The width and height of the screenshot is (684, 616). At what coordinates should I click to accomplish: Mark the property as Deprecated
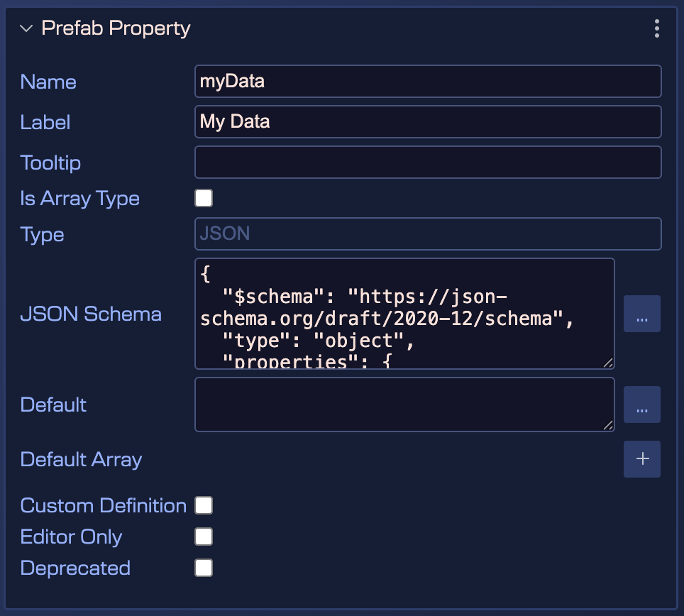pos(203,568)
